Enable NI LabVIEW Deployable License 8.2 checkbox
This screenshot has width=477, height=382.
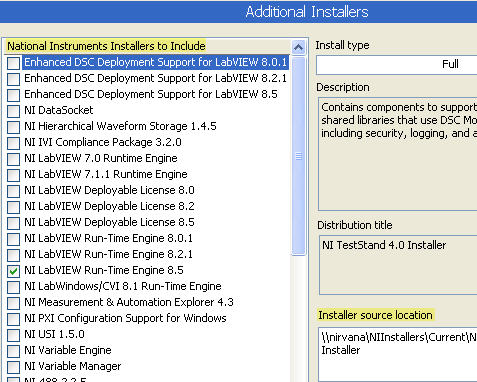click(x=13, y=207)
